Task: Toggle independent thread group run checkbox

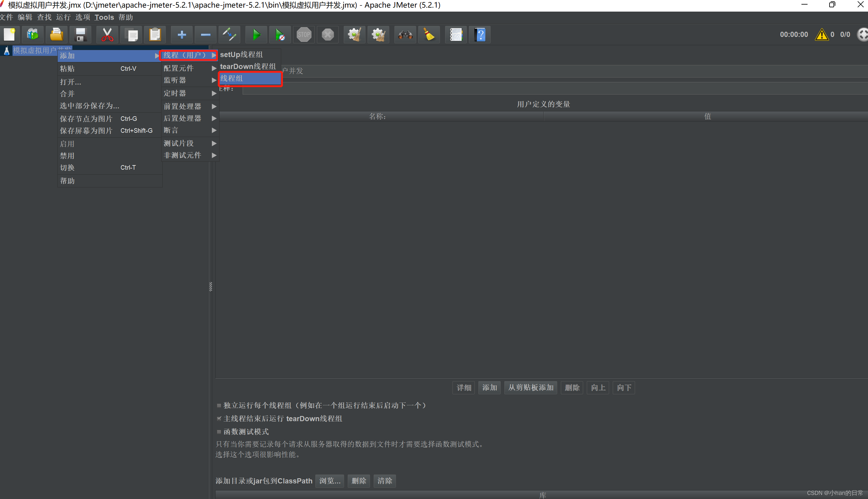Action: pyautogui.click(x=219, y=405)
